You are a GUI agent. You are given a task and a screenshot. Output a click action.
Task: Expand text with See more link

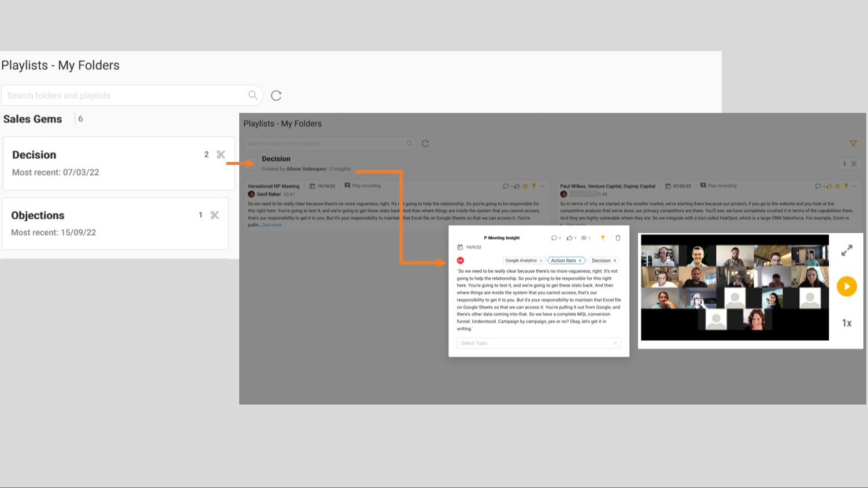(272, 225)
